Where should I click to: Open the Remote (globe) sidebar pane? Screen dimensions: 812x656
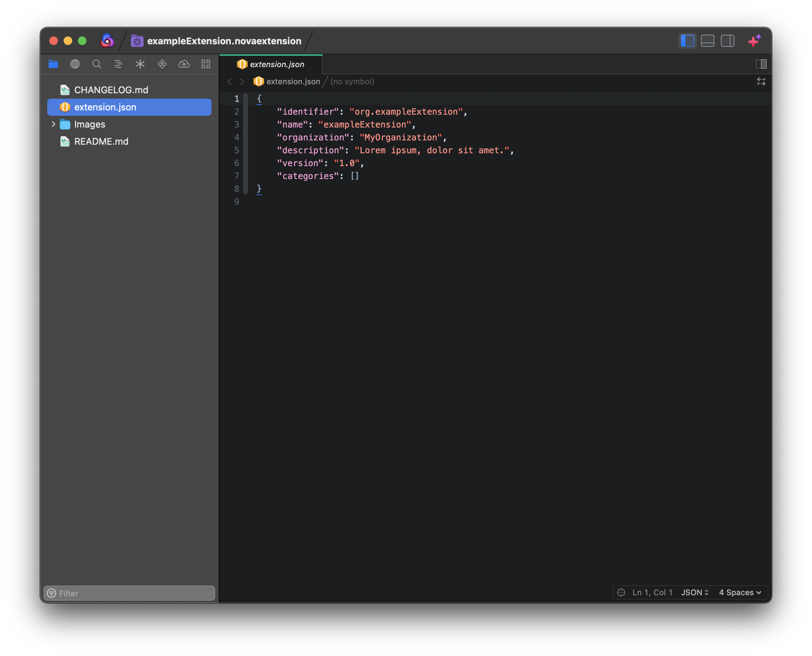[75, 64]
